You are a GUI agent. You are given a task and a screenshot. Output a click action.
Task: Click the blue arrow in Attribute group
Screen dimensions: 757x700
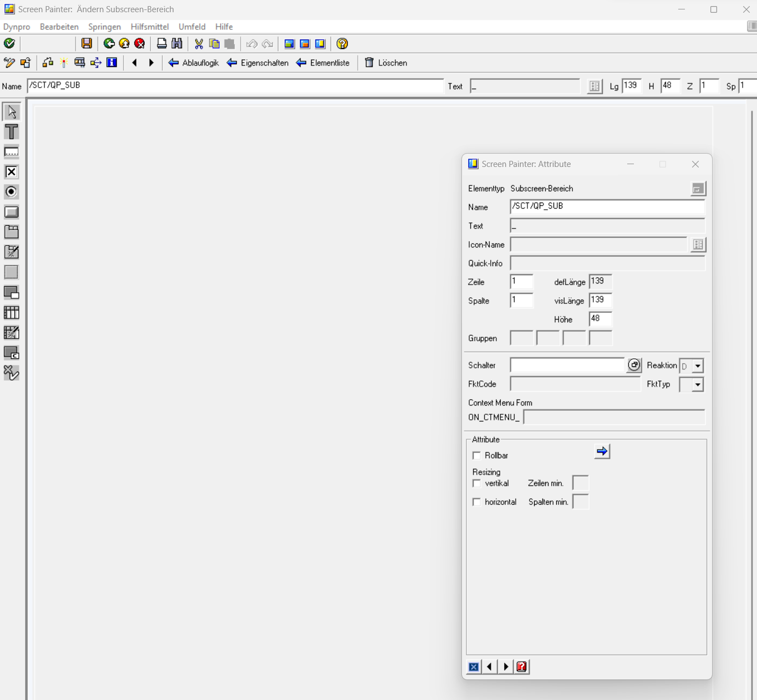click(602, 452)
